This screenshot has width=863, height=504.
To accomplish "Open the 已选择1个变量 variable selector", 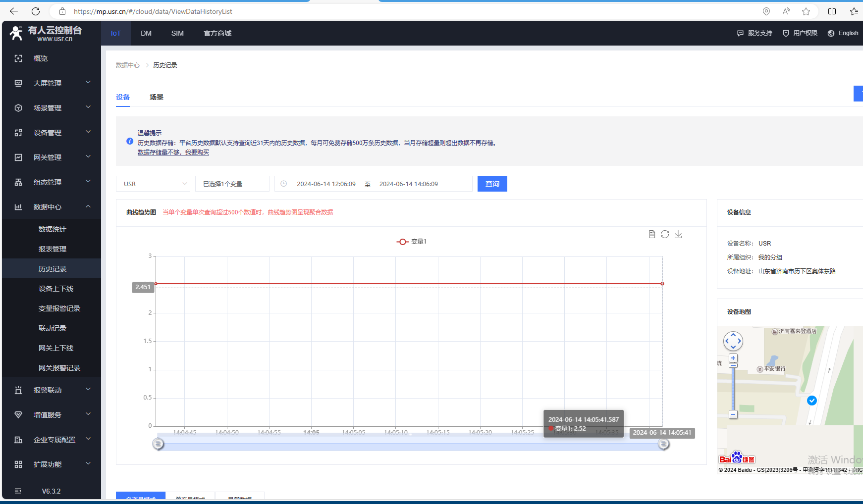I will [x=232, y=184].
